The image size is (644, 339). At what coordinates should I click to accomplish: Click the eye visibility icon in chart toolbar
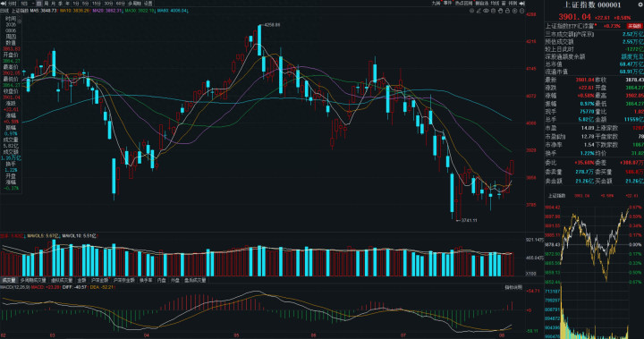pos(486,11)
